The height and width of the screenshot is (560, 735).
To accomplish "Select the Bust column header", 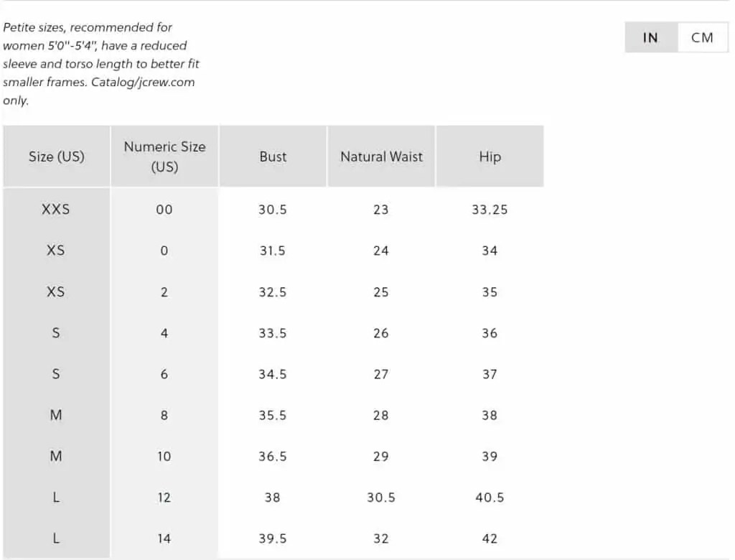I will pyautogui.click(x=273, y=157).
